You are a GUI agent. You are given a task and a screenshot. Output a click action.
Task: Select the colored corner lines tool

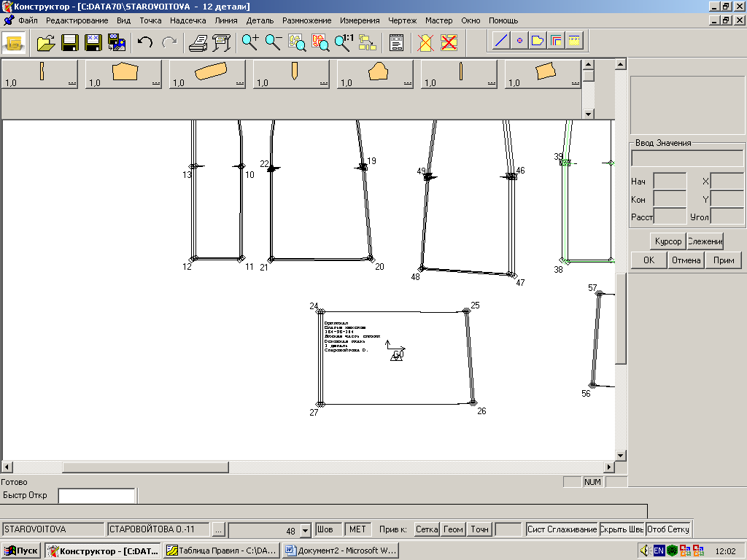[555, 41]
